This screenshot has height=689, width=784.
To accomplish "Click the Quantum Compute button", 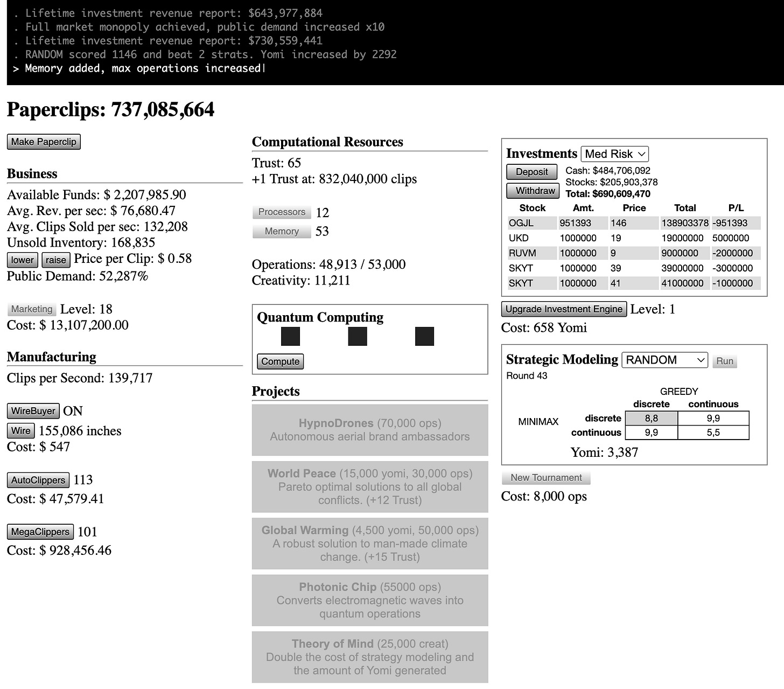I will click(x=281, y=361).
